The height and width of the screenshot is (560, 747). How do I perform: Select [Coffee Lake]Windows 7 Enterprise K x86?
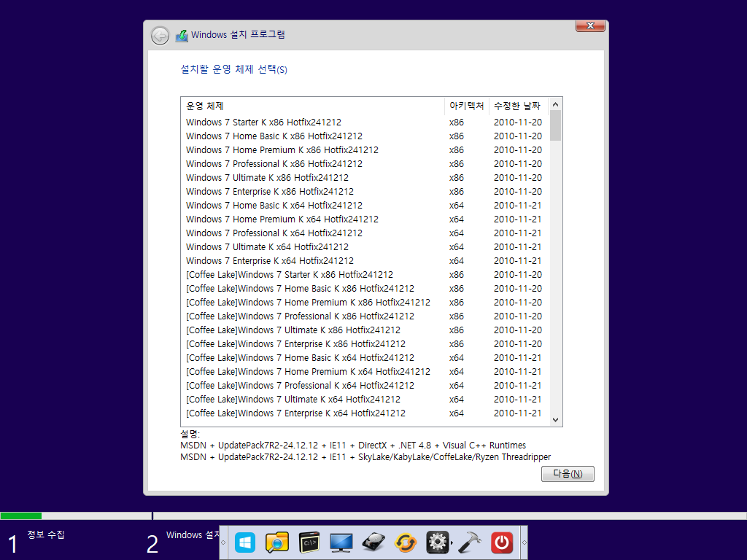(365, 344)
